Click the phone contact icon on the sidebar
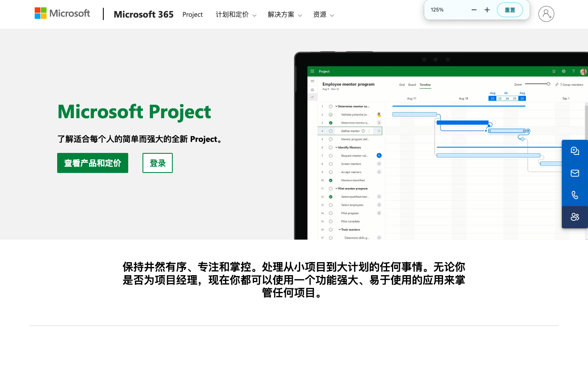 [x=575, y=195]
